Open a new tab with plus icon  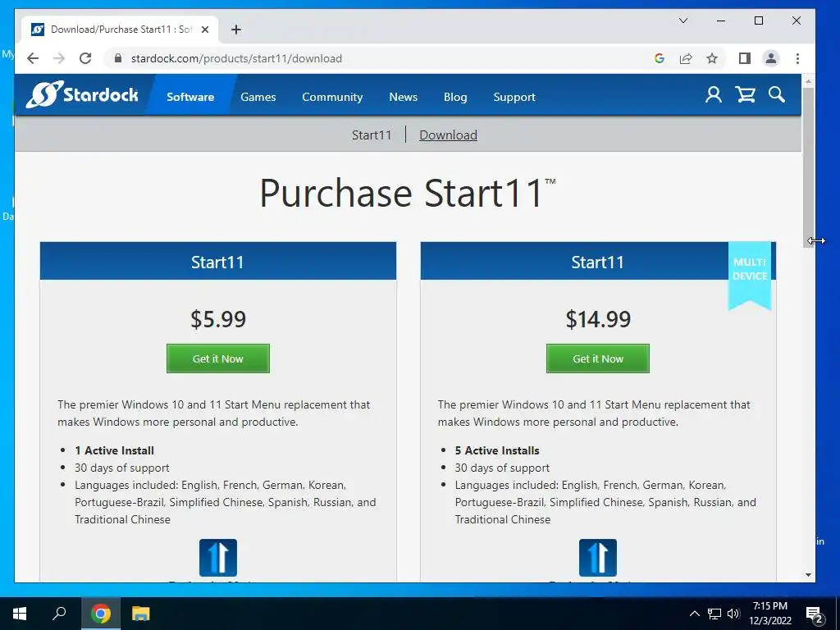tap(236, 30)
